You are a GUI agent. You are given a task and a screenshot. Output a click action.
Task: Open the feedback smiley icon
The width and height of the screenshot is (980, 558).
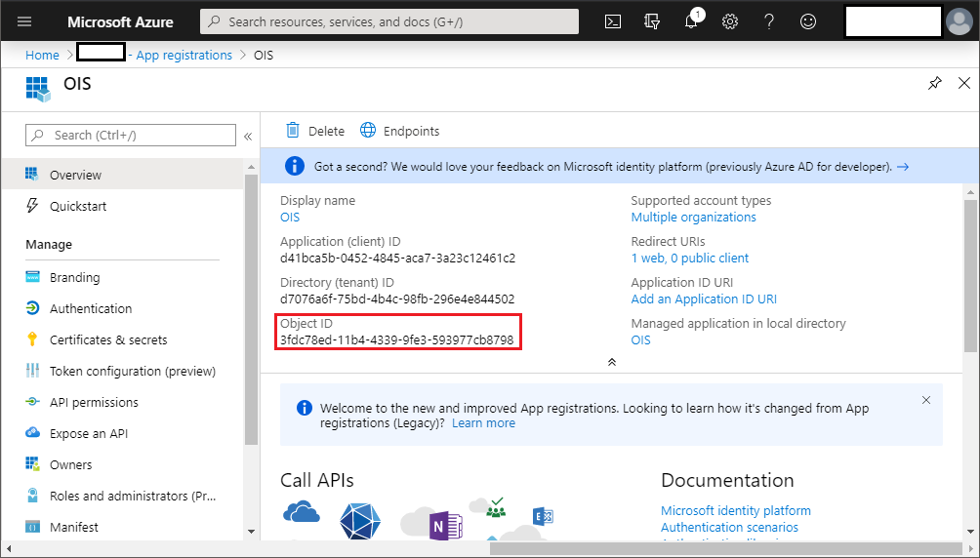808,21
